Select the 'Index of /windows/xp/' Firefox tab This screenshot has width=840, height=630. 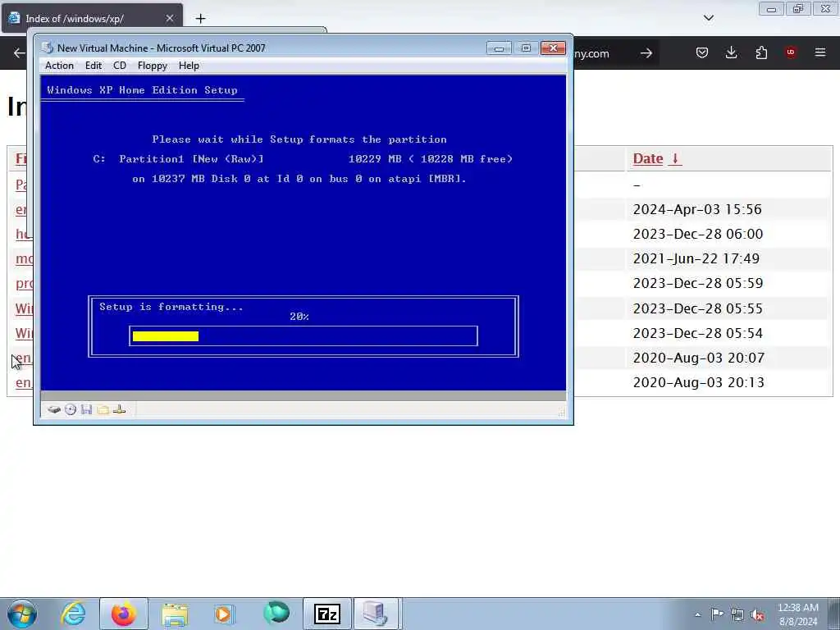pyautogui.click(x=92, y=18)
